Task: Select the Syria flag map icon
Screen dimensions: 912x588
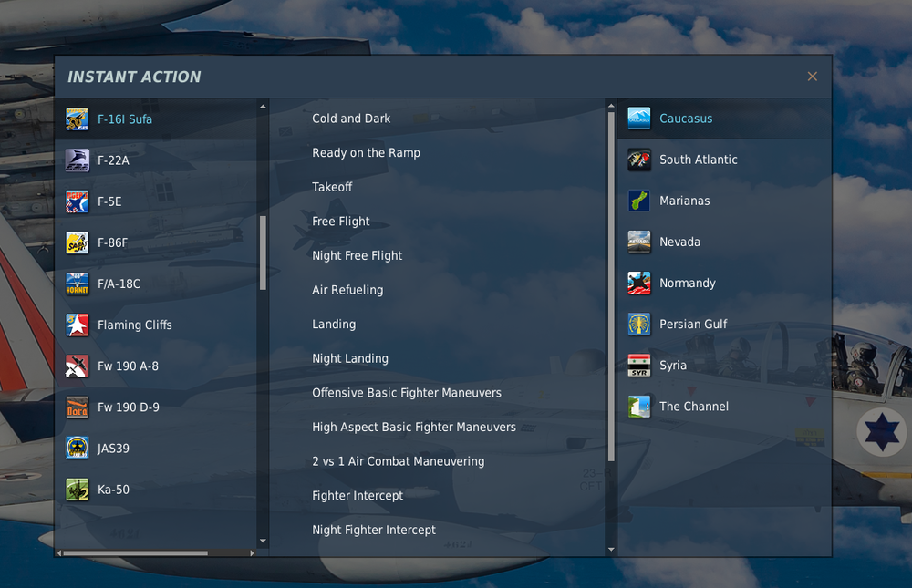Action: [638, 366]
